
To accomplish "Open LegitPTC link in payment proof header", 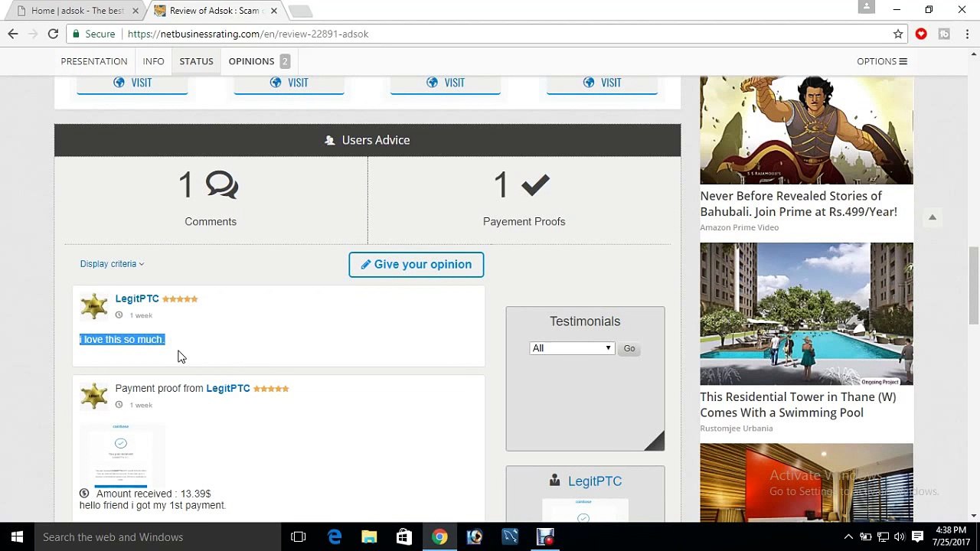I will coord(228,388).
